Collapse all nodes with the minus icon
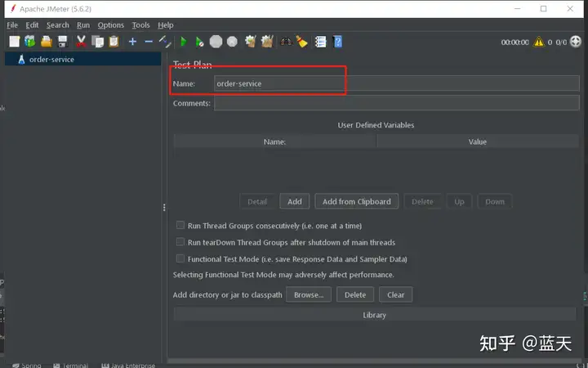This screenshot has height=368, width=588. point(149,42)
